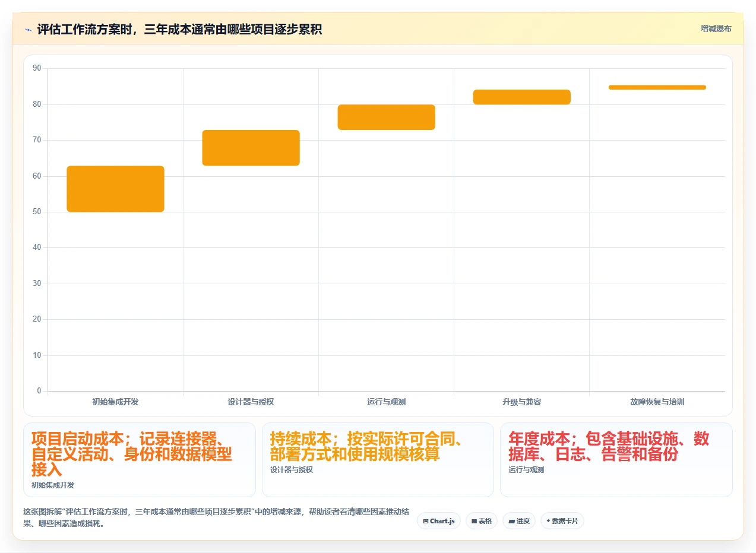The image size is (756, 553).
Task: Click the 增减瀑布 badge
Action: 716,28
